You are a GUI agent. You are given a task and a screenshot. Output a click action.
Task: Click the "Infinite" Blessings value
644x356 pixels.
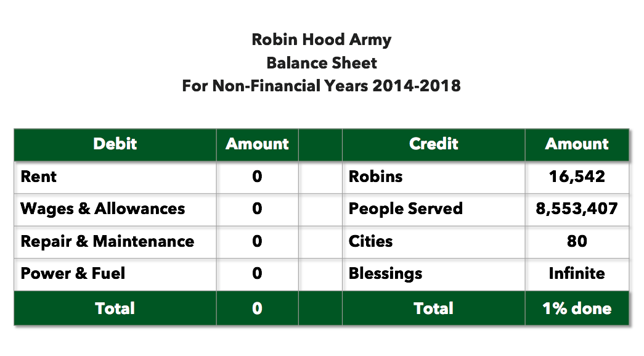(x=577, y=274)
